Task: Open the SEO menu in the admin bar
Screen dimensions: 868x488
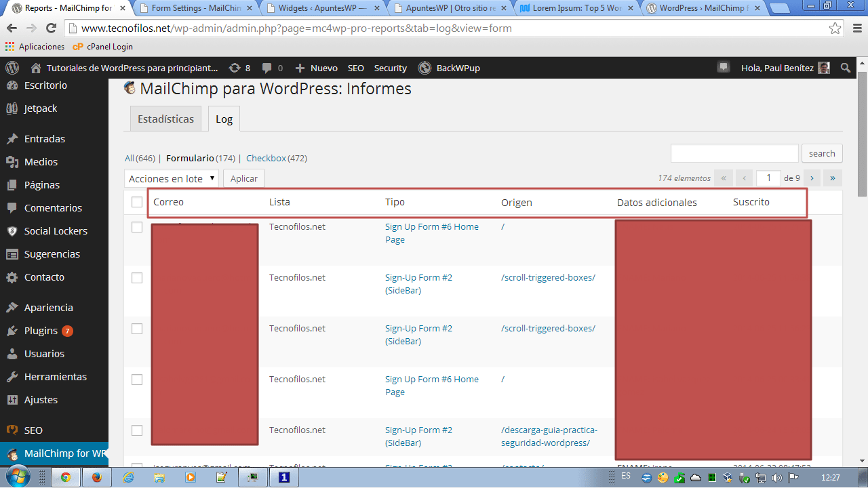Action: point(356,68)
